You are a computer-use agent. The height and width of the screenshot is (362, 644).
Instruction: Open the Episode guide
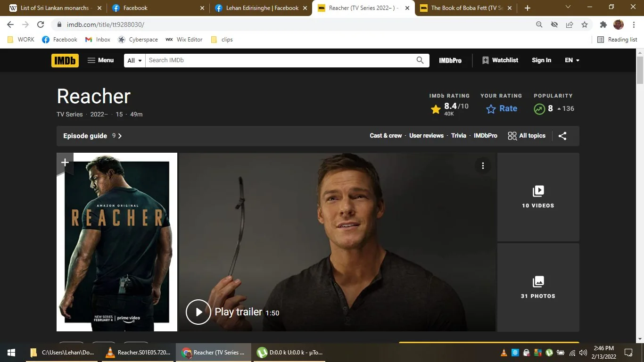coord(93,136)
